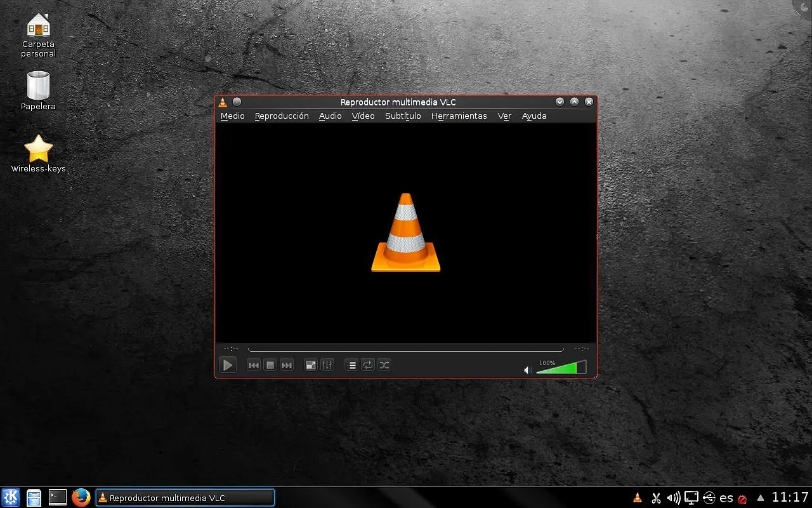Open the system tray volume control

click(674, 498)
